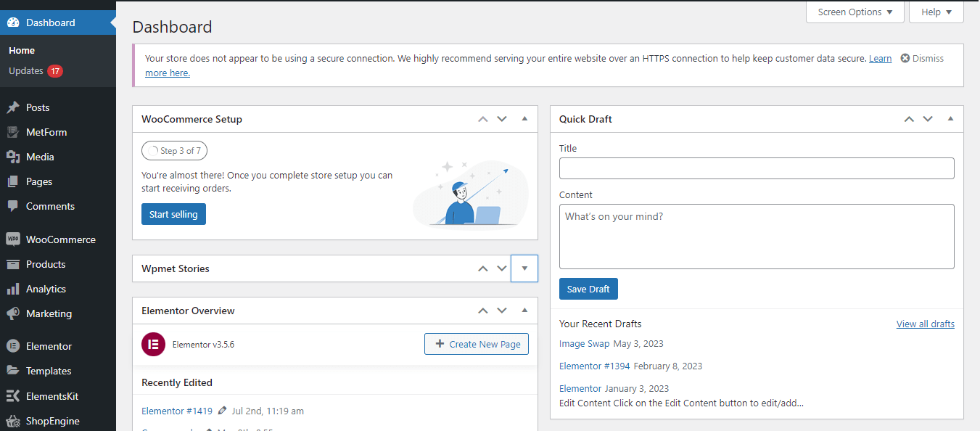Click the "Dashboard" page heading
Viewport: 980px width, 431px height.
pos(173,27)
